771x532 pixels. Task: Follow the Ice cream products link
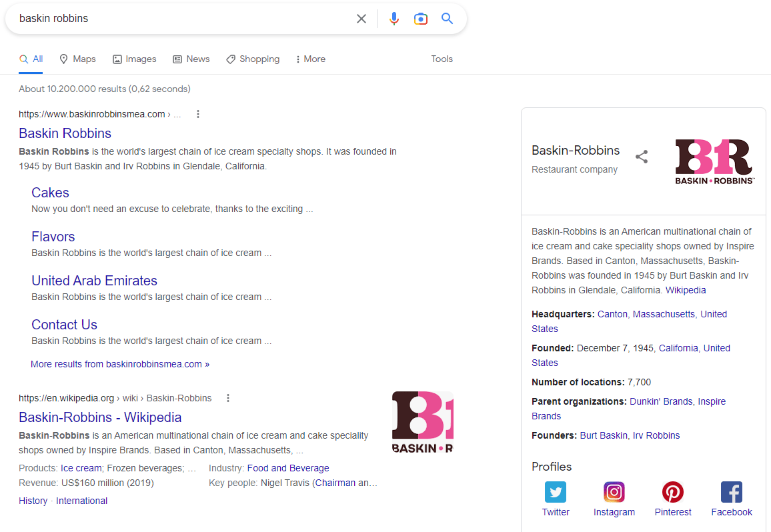coord(81,468)
